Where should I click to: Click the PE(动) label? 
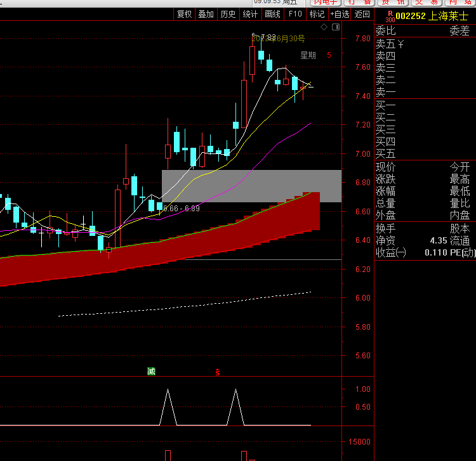point(462,252)
